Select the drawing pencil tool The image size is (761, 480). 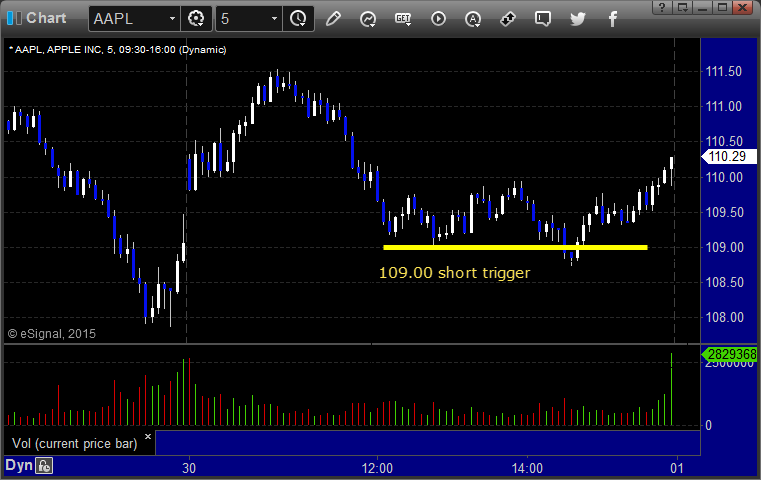333,19
